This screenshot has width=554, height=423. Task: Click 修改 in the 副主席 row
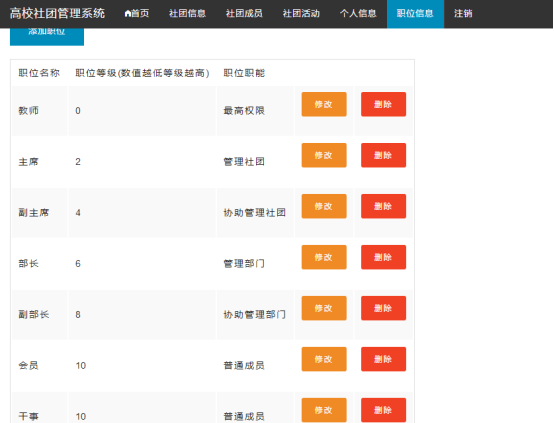coord(324,206)
